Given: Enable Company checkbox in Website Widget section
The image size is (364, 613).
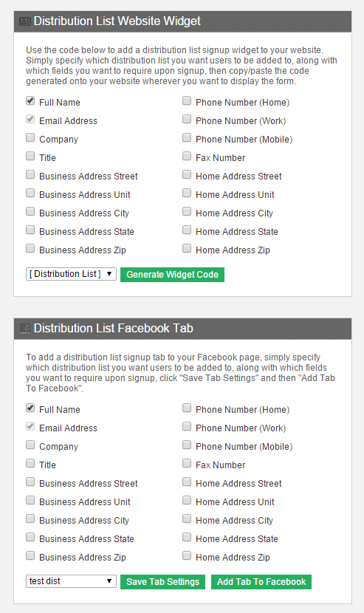Looking at the screenshot, I should 30,137.
